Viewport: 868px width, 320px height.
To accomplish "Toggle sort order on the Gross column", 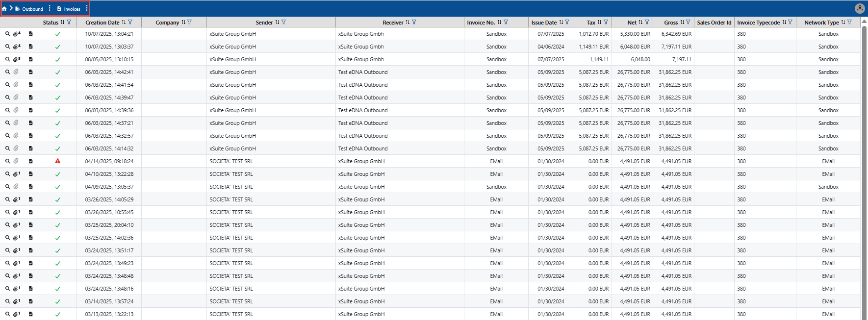I will (x=682, y=22).
